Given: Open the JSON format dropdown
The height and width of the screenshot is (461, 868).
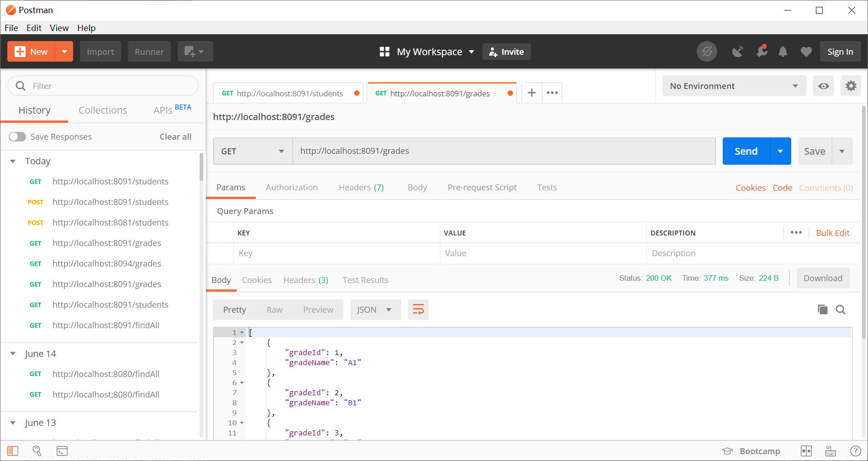Looking at the screenshot, I should pyautogui.click(x=376, y=310).
